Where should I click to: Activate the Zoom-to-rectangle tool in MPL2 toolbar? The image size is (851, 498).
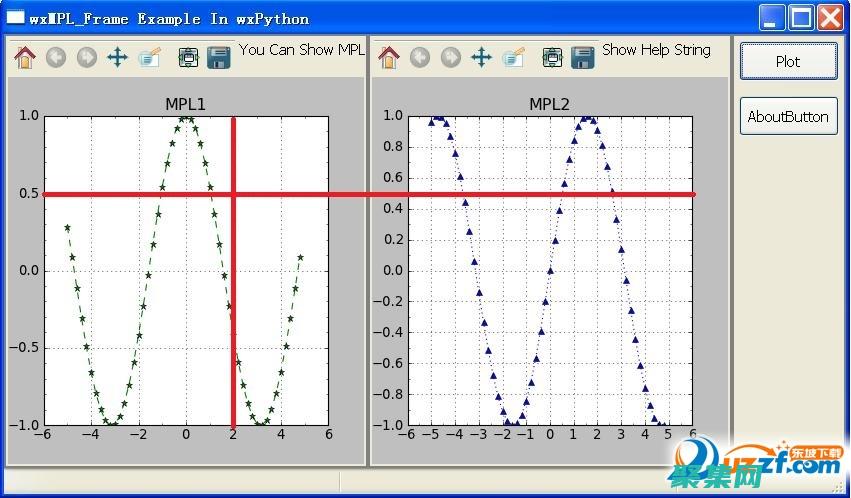pos(514,58)
